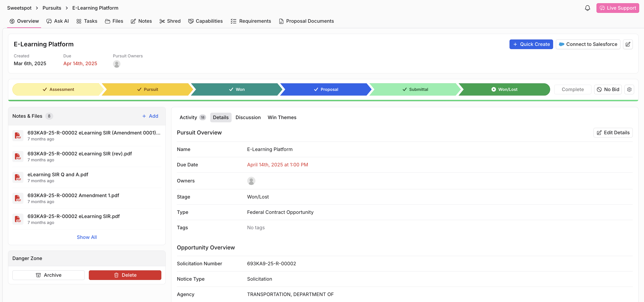Click the Pursuit Owners avatar in header

click(x=117, y=64)
